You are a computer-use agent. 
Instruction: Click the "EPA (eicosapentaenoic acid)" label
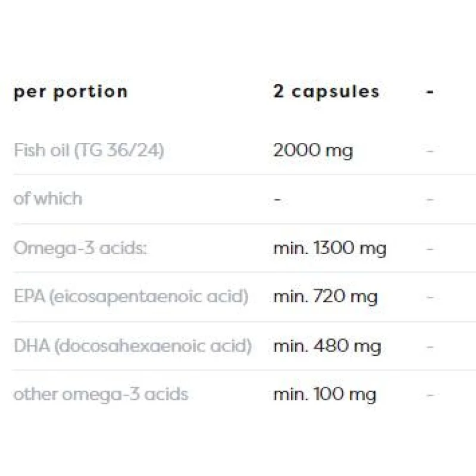[x=130, y=296]
